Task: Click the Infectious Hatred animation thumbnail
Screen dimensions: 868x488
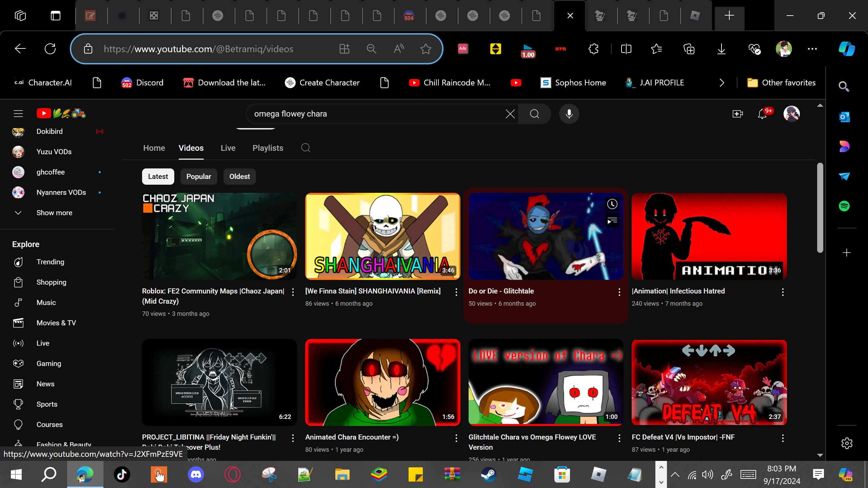Action: (709, 236)
